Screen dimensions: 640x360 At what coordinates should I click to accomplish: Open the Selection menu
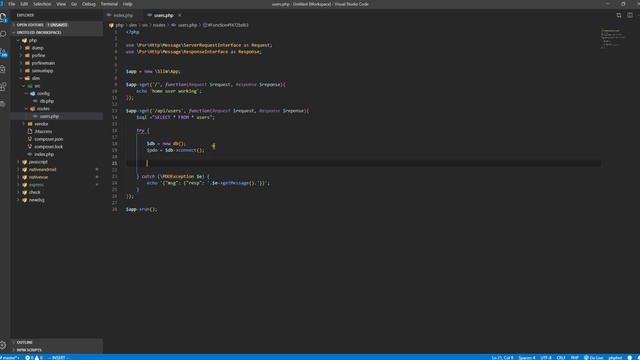point(42,4)
